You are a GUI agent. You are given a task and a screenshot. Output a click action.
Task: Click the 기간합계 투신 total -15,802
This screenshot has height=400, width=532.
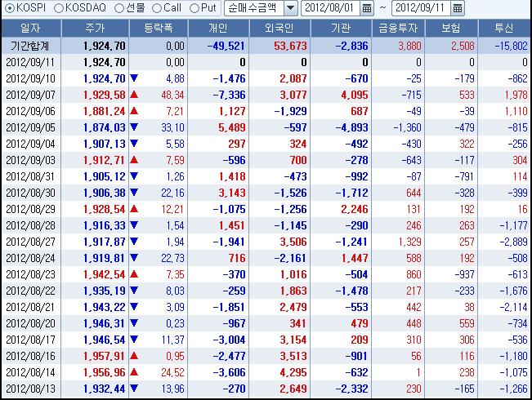click(x=512, y=46)
